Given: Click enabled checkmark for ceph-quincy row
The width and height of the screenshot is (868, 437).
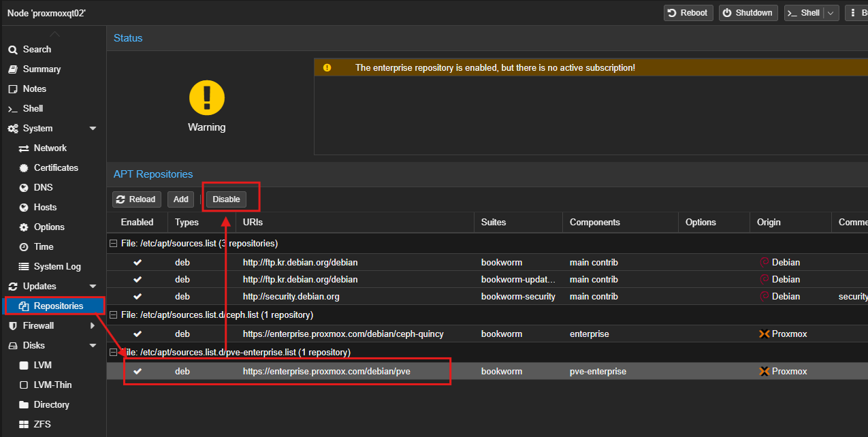Looking at the screenshot, I should point(138,334).
